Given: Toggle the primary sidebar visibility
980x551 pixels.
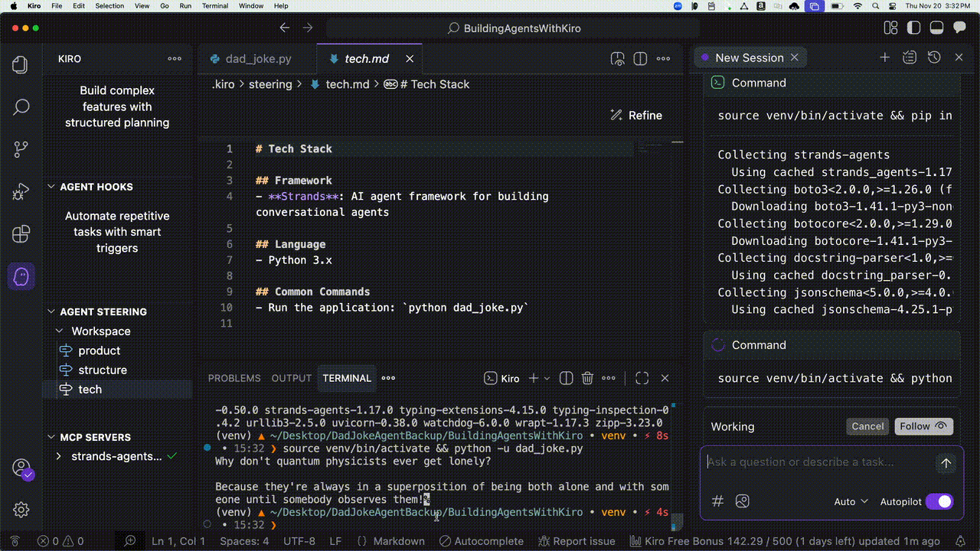Looking at the screenshot, I should pos(913,28).
